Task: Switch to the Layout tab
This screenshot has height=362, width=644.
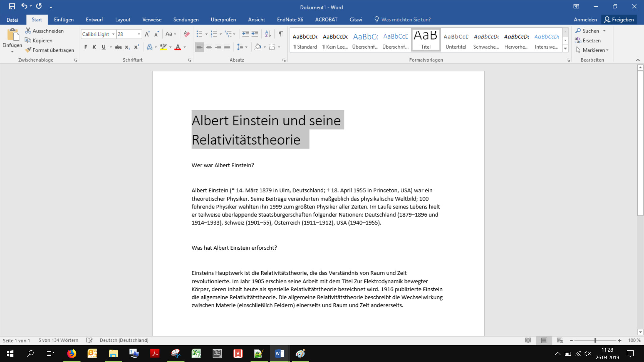Action: point(122,19)
